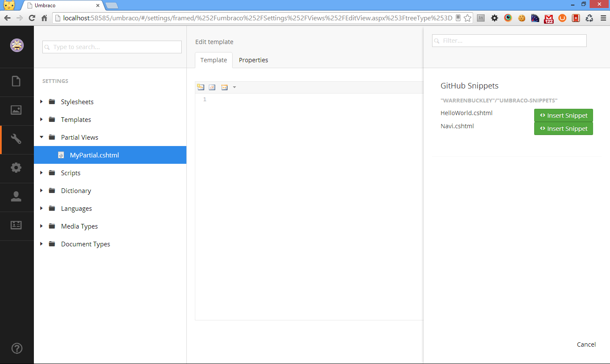Expand the Templates tree node

[x=42, y=119]
